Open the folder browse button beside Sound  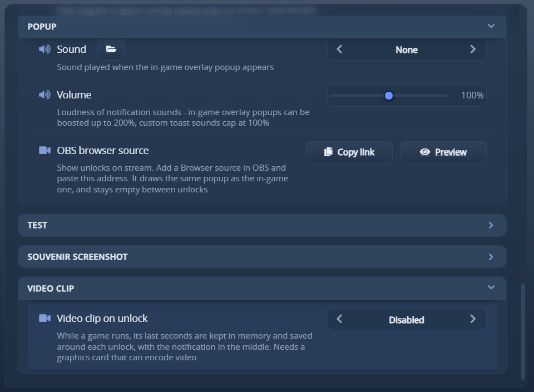pos(111,49)
